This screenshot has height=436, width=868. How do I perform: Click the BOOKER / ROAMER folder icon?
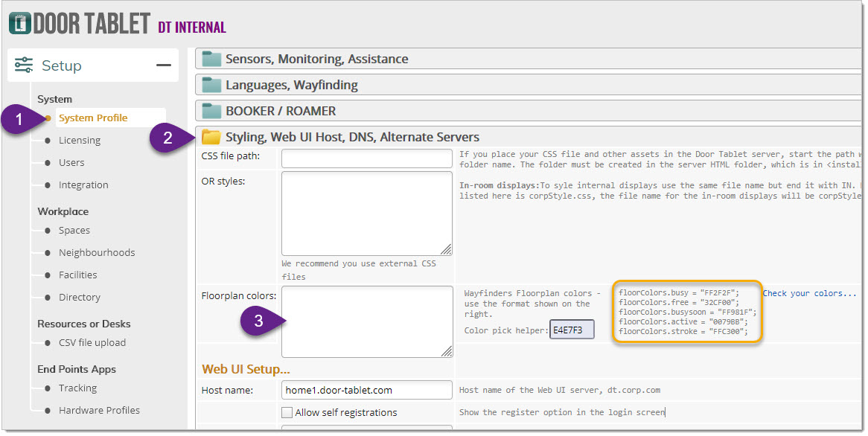click(212, 111)
